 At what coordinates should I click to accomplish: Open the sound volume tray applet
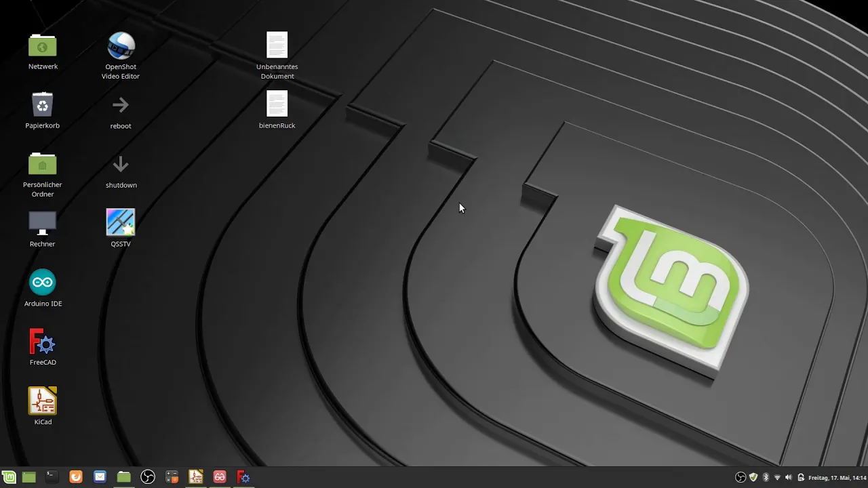[x=789, y=477]
